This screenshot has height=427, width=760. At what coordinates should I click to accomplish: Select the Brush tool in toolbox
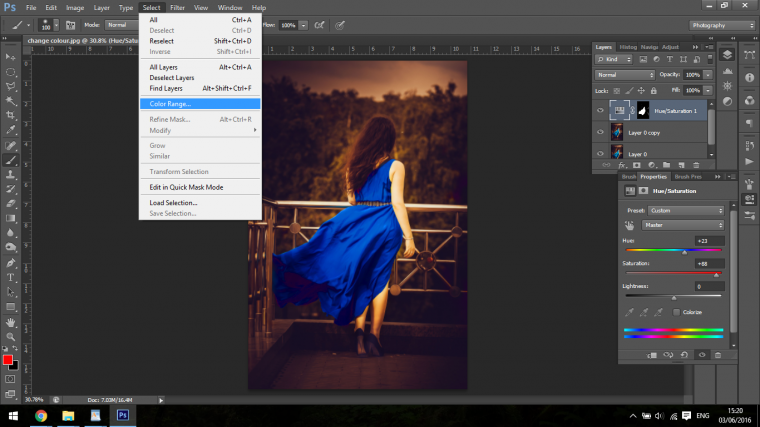coord(10,160)
